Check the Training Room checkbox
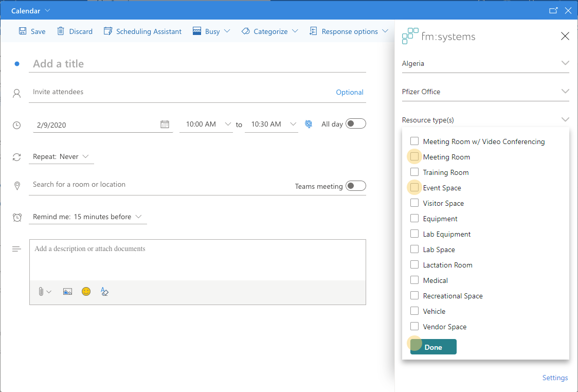Viewport: 578px width, 392px height. 414,172
